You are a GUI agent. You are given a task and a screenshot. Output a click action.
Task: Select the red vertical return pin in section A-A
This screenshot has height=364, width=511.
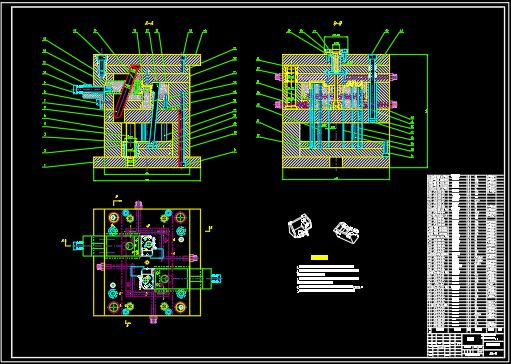[180, 138]
